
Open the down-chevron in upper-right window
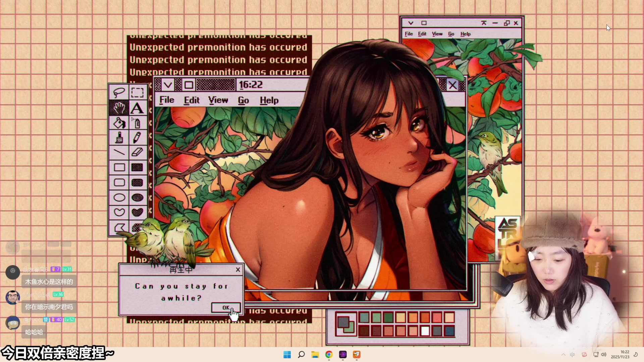[411, 23]
